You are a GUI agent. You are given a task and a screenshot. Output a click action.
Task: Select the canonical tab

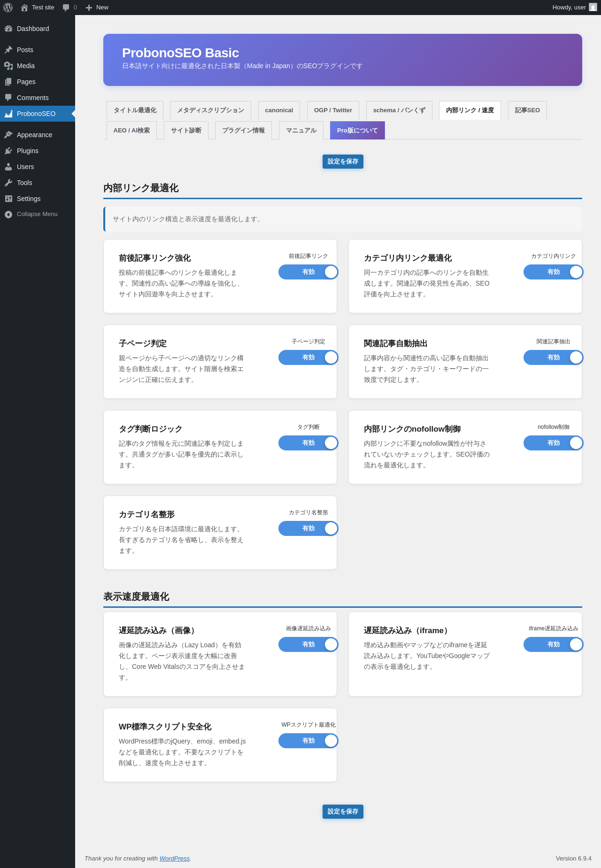click(279, 110)
